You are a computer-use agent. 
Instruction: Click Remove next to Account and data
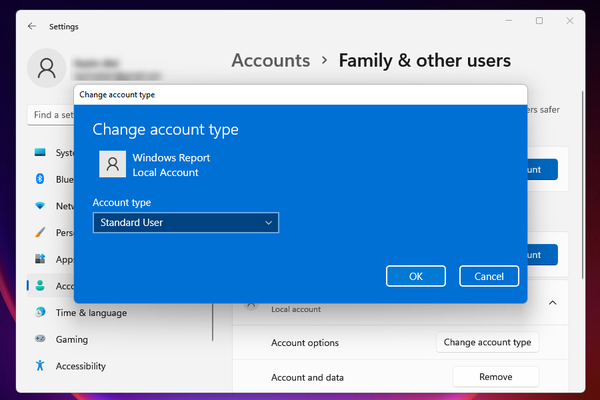495,377
